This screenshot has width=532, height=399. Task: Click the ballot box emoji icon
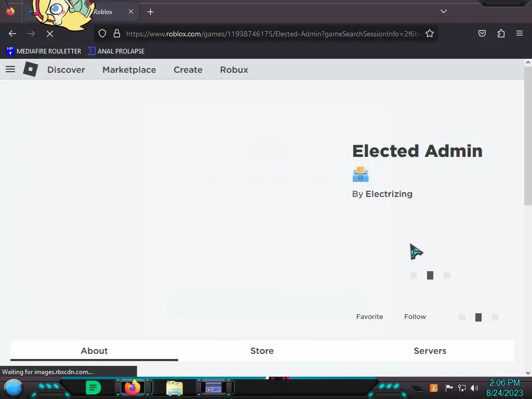(x=361, y=174)
